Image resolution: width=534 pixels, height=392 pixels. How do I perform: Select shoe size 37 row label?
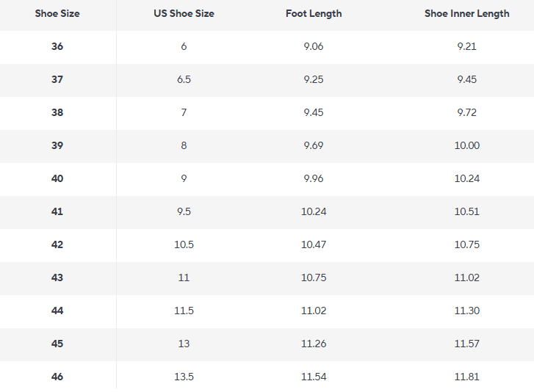[x=57, y=79]
